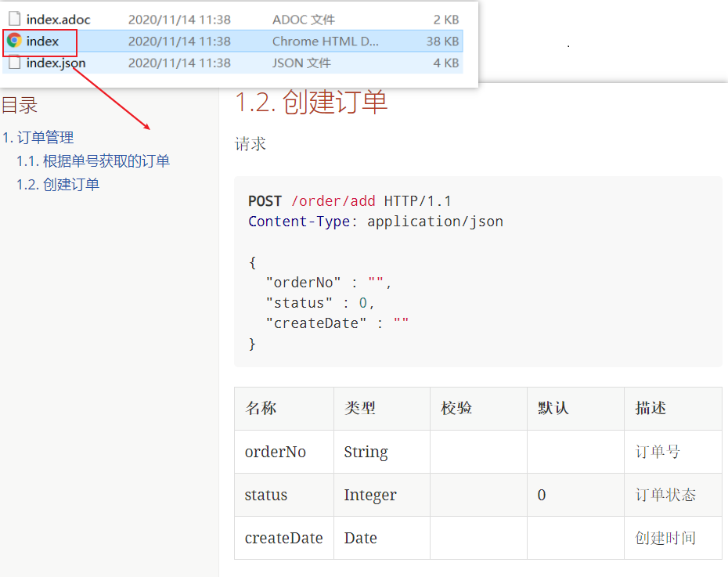Click the JSON 文件 type cell
The height and width of the screenshot is (577, 728).
click(x=301, y=63)
